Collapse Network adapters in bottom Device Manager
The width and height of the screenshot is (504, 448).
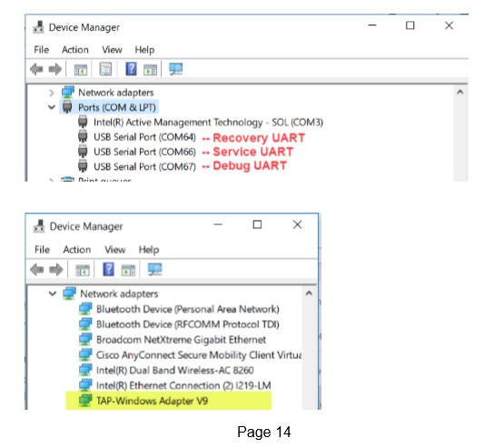point(53,294)
